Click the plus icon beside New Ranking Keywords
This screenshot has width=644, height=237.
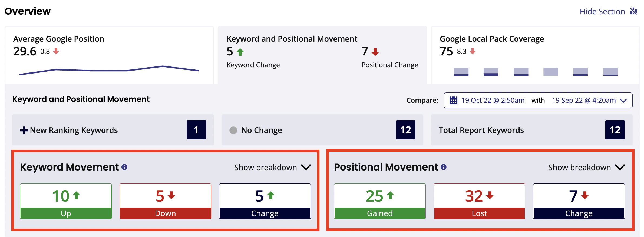pos(24,130)
